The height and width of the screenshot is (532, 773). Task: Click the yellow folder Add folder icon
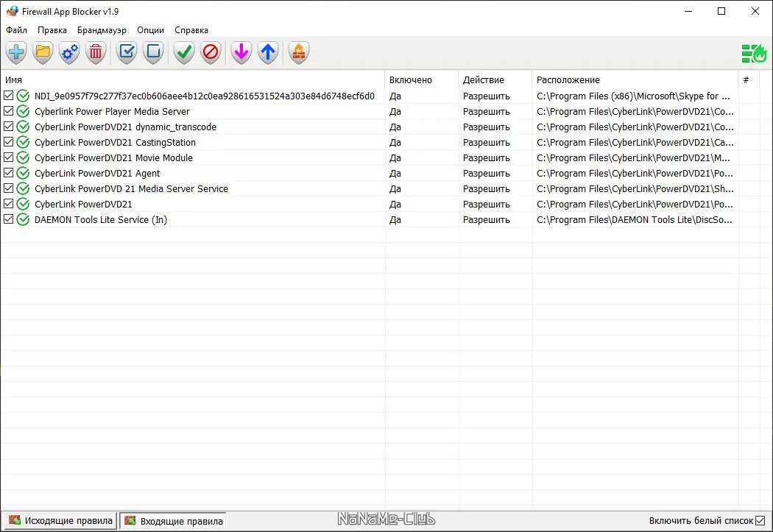tap(43, 52)
